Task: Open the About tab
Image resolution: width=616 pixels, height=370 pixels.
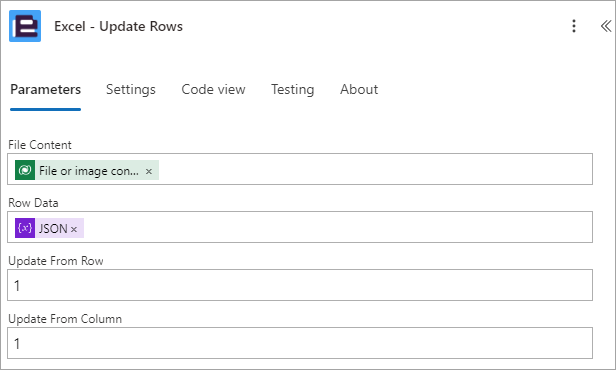Action: [359, 90]
